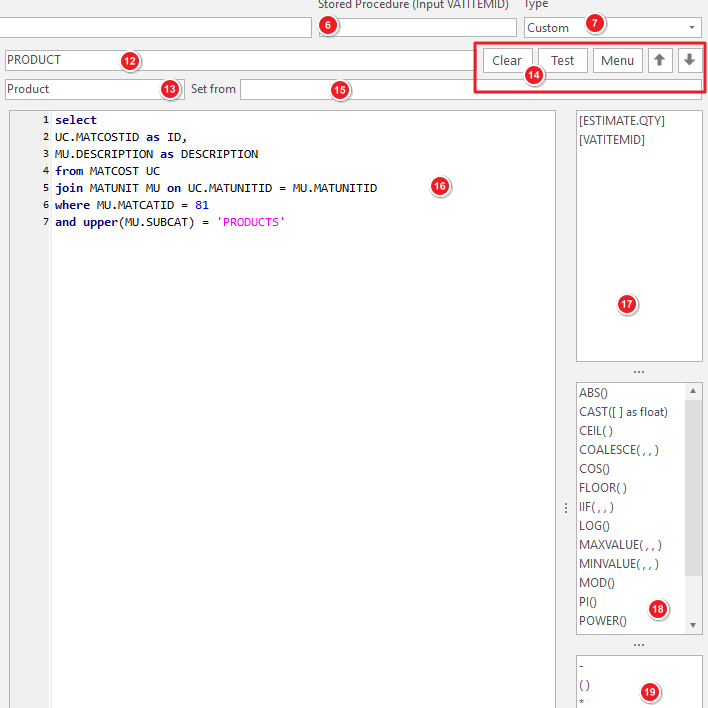Click line 2 'UC.MATCOSTID as ID,'
Viewport: 708px width, 708px height.
(121, 137)
